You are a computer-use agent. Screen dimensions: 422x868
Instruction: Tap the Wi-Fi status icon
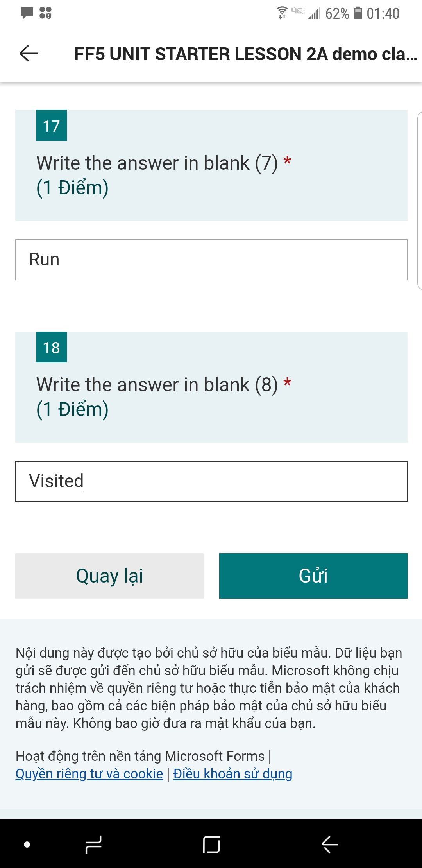(282, 13)
